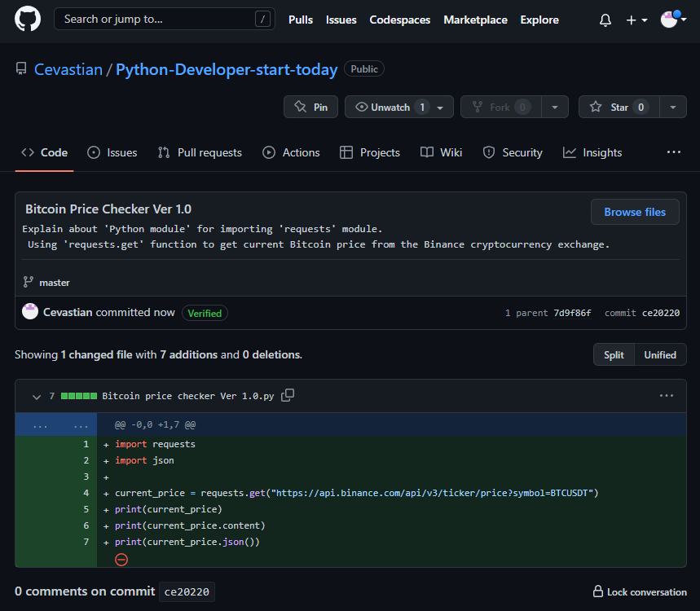Focus the Search or jump to field
Image resolution: width=700 pixels, height=611 pixels.
[x=165, y=20]
